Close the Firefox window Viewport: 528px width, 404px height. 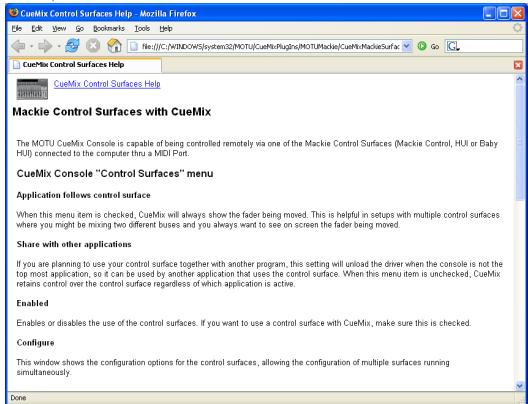[x=518, y=14]
